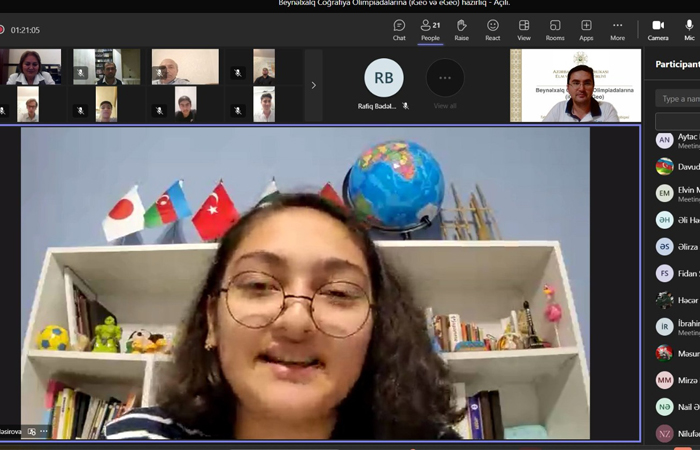Select the AN avatar for Aytac
Image resolution: width=700 pixels, height=450 pixels.
click(664, 140)
